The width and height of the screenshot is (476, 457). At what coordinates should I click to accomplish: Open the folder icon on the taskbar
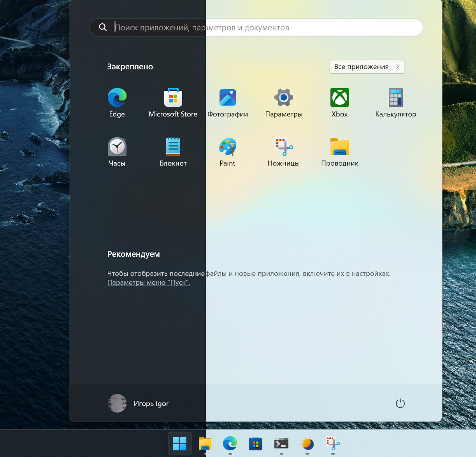click(205, 443)
